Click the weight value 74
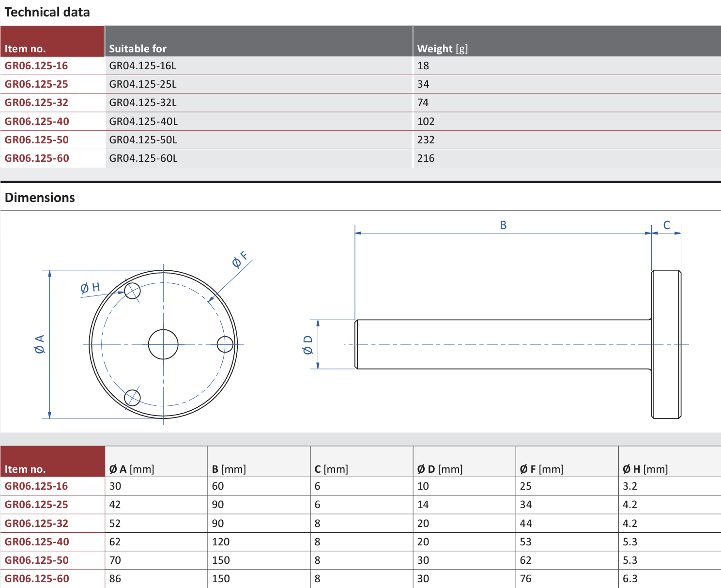The height and width of the screenshot is (588, 721). click(x=423, y=103)
